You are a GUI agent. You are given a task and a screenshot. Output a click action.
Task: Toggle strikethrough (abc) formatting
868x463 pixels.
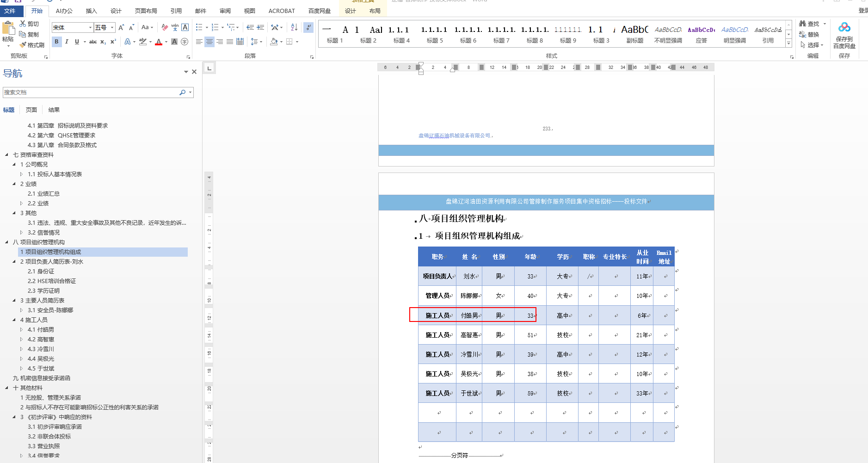tap(93, 42)
